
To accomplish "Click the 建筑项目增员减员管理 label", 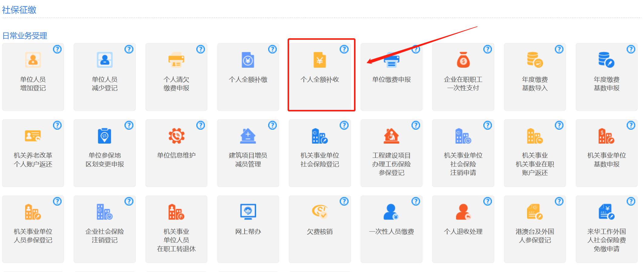I will pos(248,160).
